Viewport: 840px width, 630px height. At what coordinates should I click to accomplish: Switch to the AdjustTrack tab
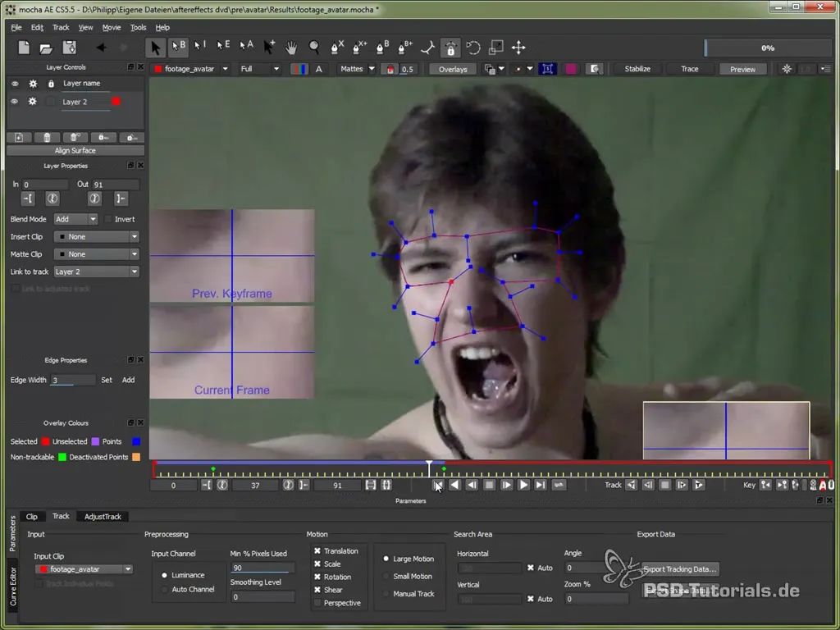coord(103,517)
